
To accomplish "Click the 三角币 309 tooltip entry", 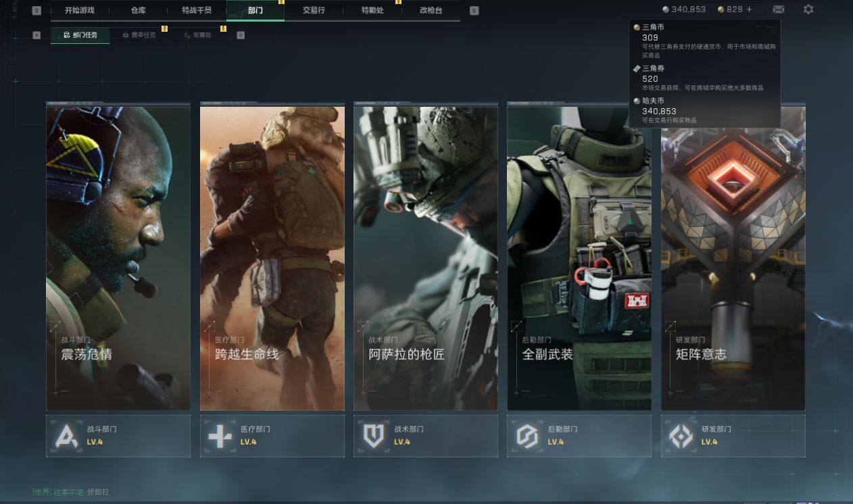I will [705, 42].
